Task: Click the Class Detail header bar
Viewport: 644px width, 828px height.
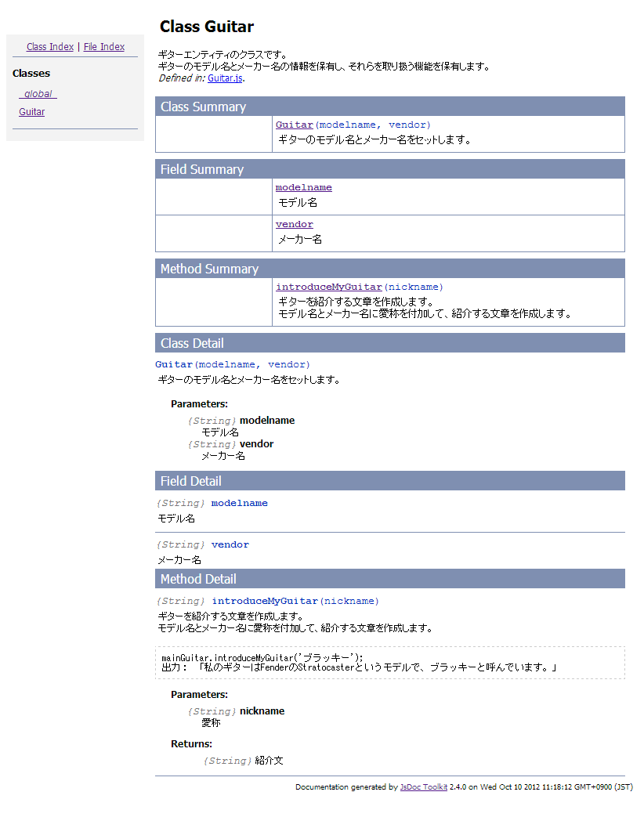Action: click(389, 343)
